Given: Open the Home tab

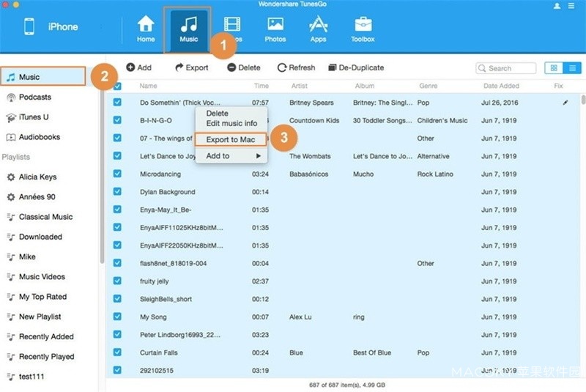Looking at the screenshot, I should pos(145,29).
